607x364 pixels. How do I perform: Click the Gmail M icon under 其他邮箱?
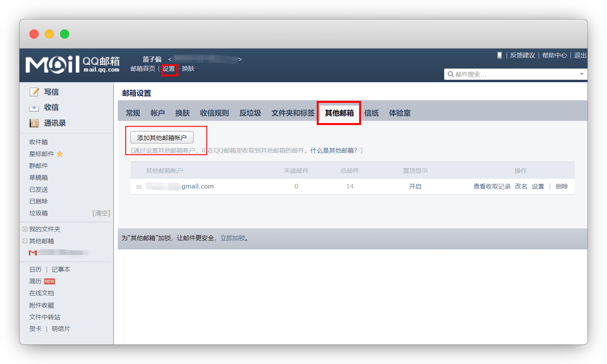tap(33, 253)
